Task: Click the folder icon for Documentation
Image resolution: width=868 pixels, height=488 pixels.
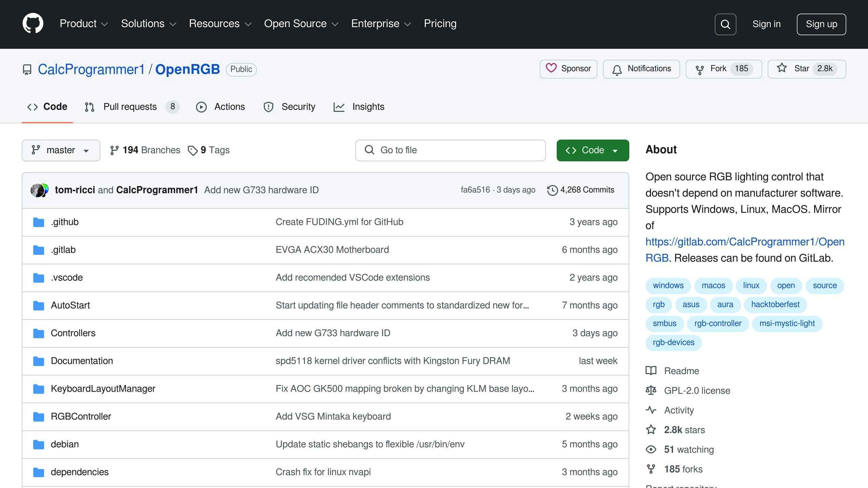Action: 39,361
